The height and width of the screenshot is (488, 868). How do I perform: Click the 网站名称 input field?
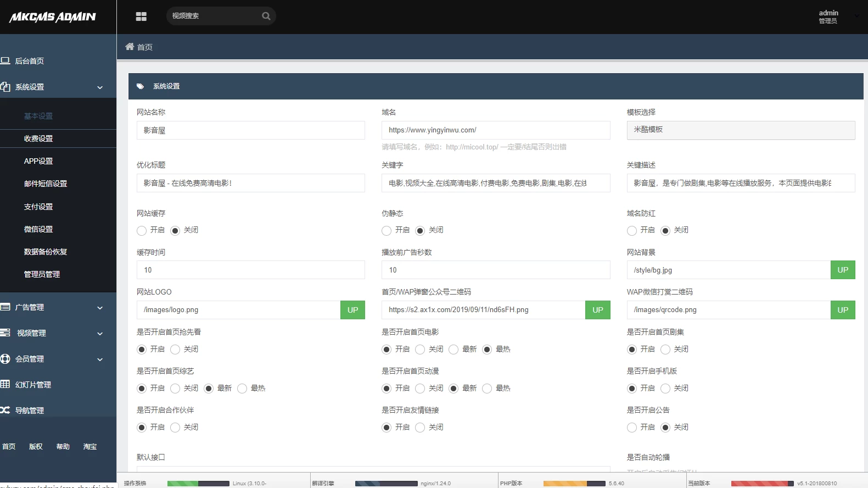[250, 130]
